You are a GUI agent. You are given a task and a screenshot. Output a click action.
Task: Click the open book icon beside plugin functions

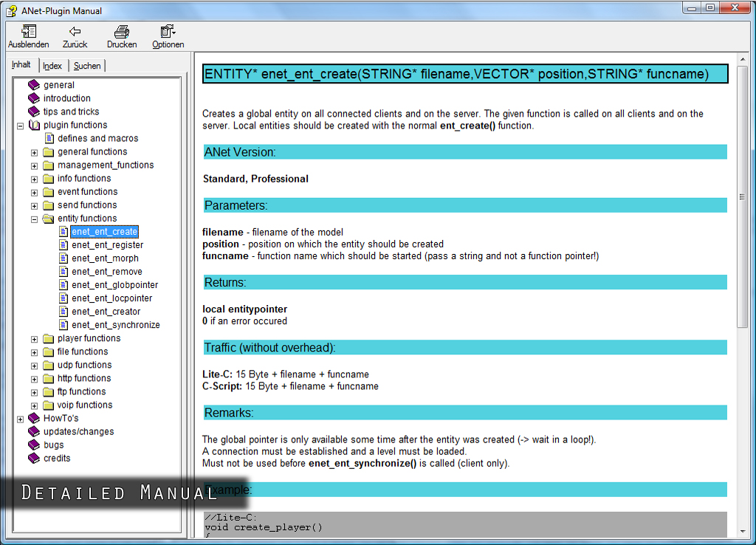click(34, 125)
